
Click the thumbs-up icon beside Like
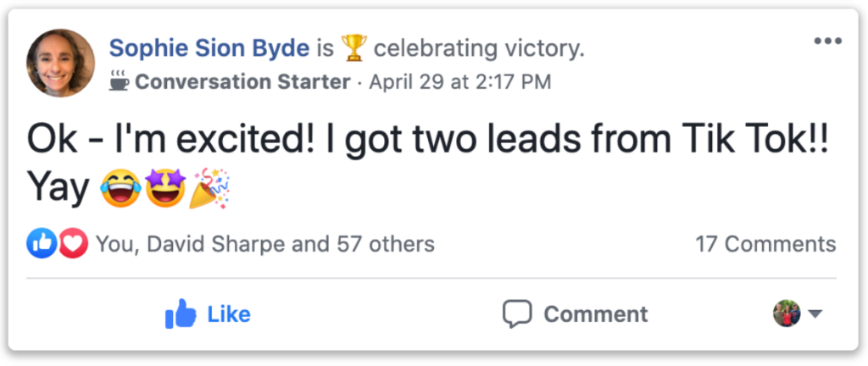(181, 313)
